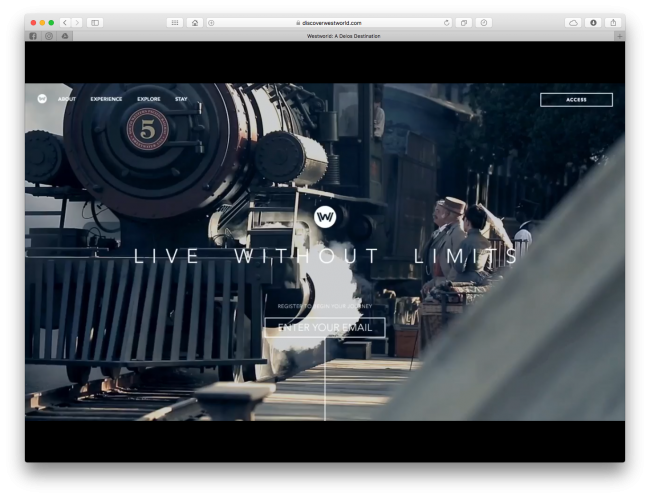Toggle the Safari sidebar button
This screenshot has height=498, width=650.
[95, 23]
